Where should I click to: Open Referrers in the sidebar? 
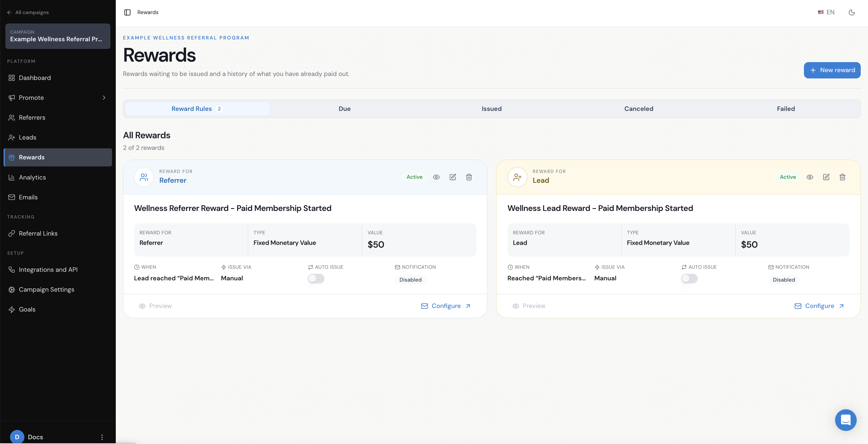click(x=58, y=118)
